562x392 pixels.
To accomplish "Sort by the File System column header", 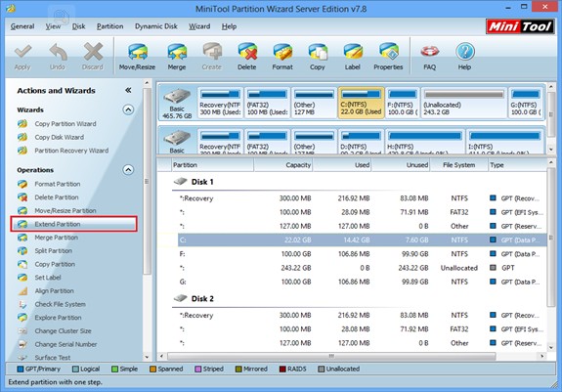I will point(459,165).
